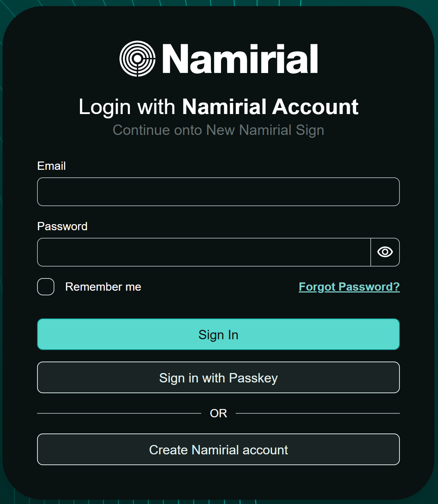Focus the Password input field
This screenshot has width=438, height=504.
[x=204, y=252]
